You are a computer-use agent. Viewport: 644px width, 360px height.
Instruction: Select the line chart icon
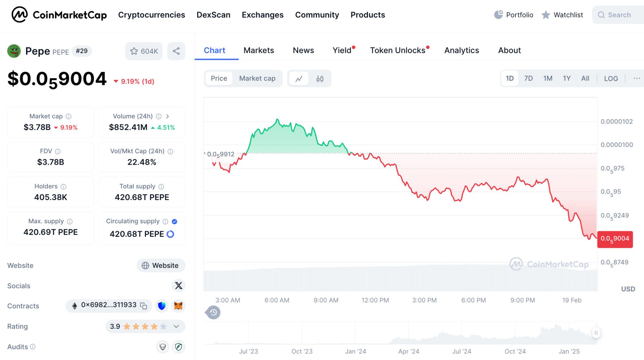[299, 78]
